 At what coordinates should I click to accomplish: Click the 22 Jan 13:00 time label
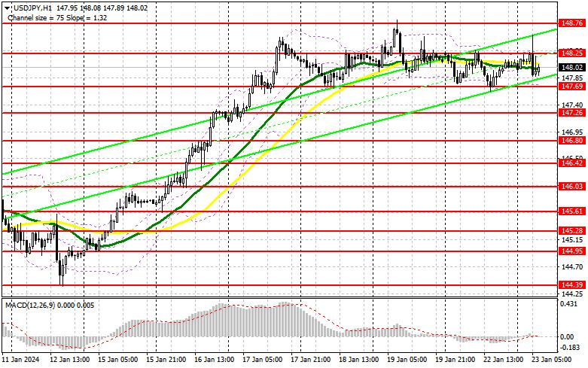pos(503,360)
